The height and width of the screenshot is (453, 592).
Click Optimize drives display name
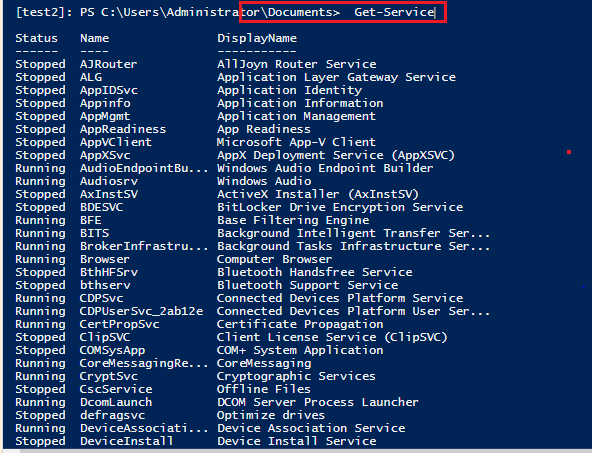point(271,415)
